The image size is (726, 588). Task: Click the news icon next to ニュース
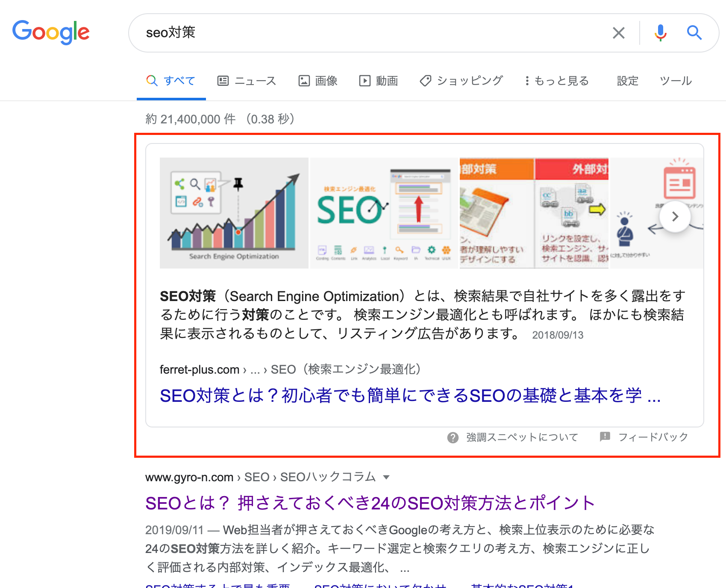click(223, 81)
